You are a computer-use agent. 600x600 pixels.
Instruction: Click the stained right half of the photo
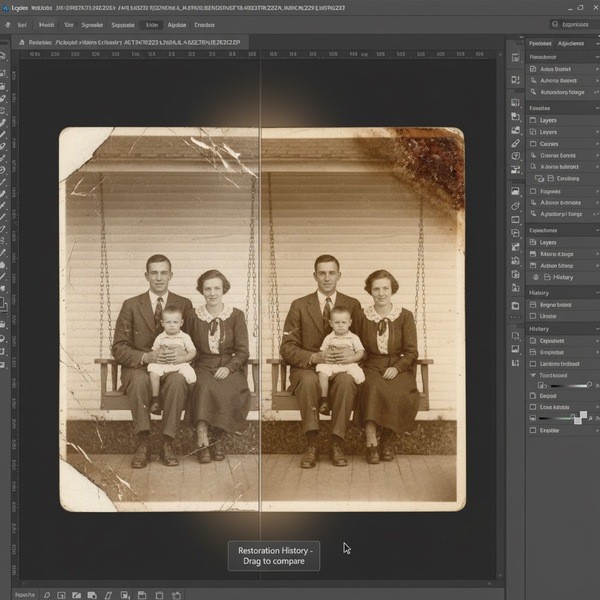pos(363,319)
